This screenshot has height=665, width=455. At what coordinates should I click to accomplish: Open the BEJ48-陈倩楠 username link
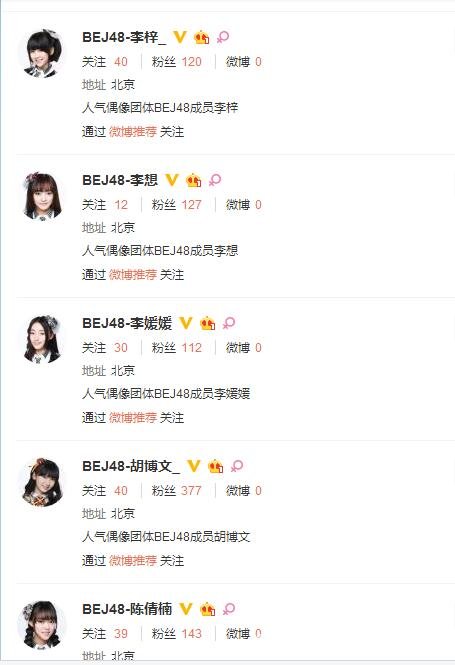click(127, 609)
